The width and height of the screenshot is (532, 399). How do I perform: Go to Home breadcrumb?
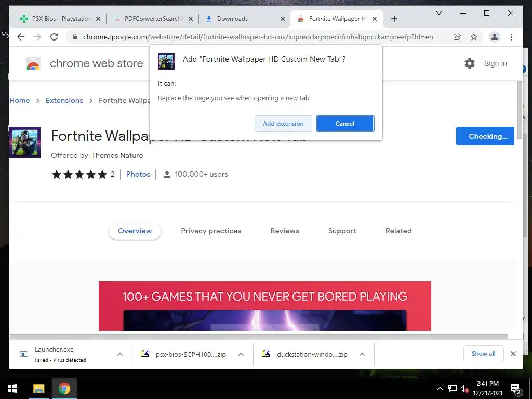coord(20,100)
